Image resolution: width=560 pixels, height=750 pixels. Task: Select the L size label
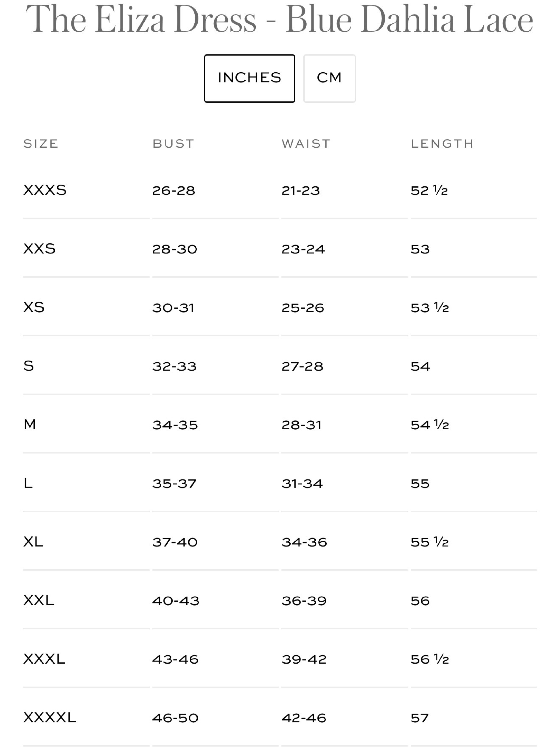[x=28, y=483]
